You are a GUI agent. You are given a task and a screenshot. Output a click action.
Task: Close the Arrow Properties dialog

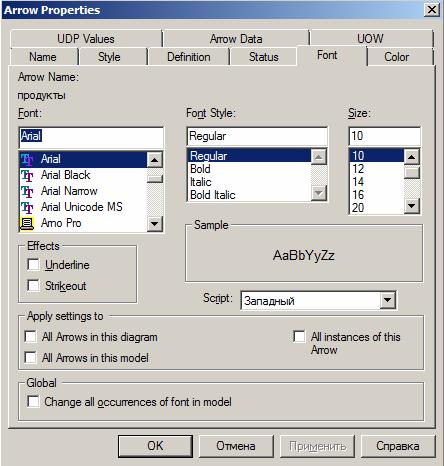click(432, 10)
